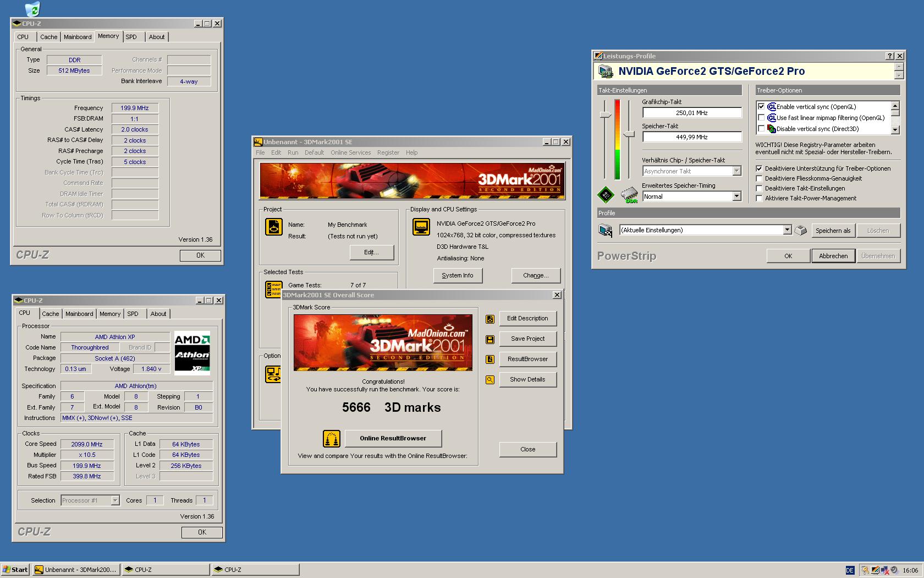This screenshot has height=578, width=924.
Task: Click the System Info button
Action: [457, 275]
